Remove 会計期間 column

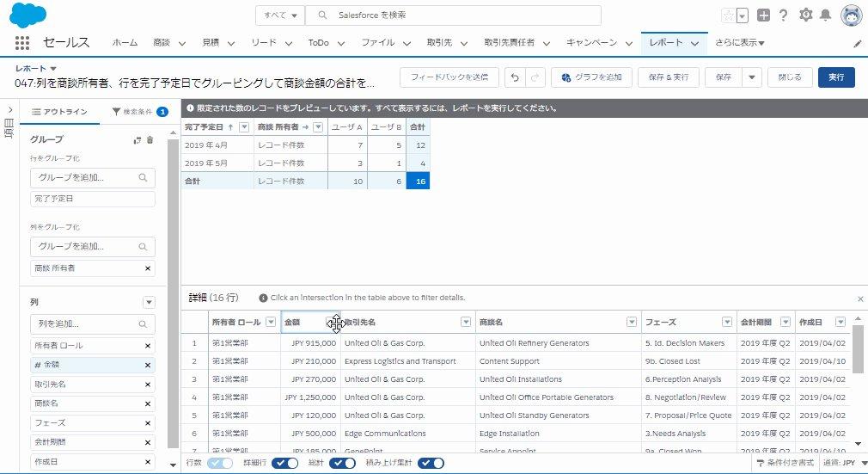[x=148, y=442]
